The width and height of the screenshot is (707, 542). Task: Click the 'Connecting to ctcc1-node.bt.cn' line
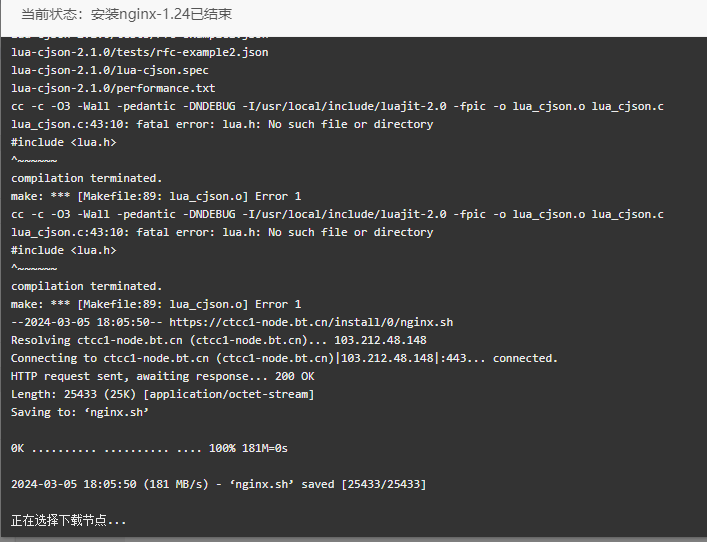click(285, 358)
